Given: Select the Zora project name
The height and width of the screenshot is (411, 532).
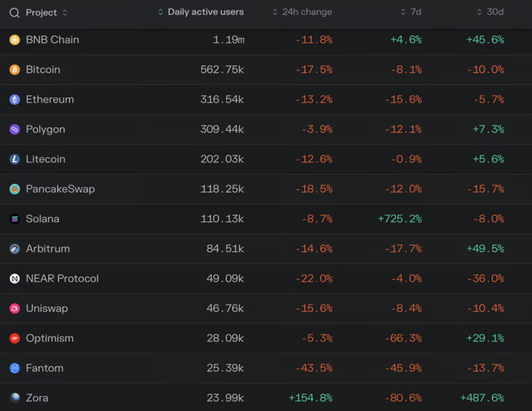Looking at the screenshot, I should [x=37, y=399].
